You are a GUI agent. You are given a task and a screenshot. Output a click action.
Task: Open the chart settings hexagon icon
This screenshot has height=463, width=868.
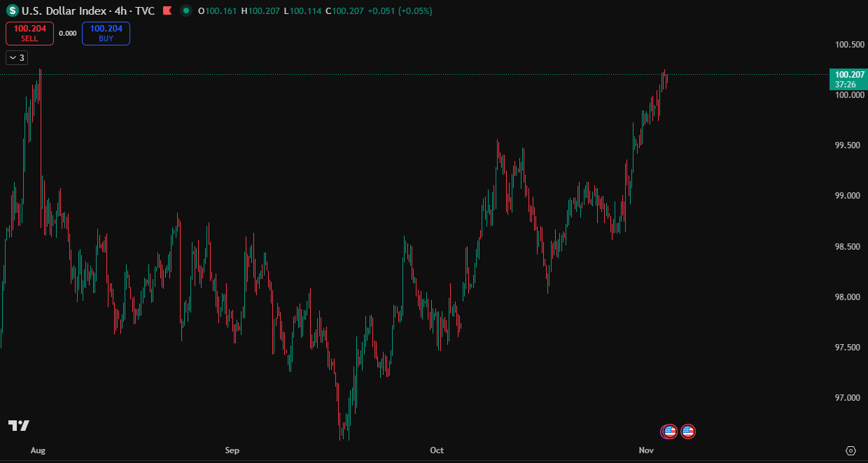850,450
